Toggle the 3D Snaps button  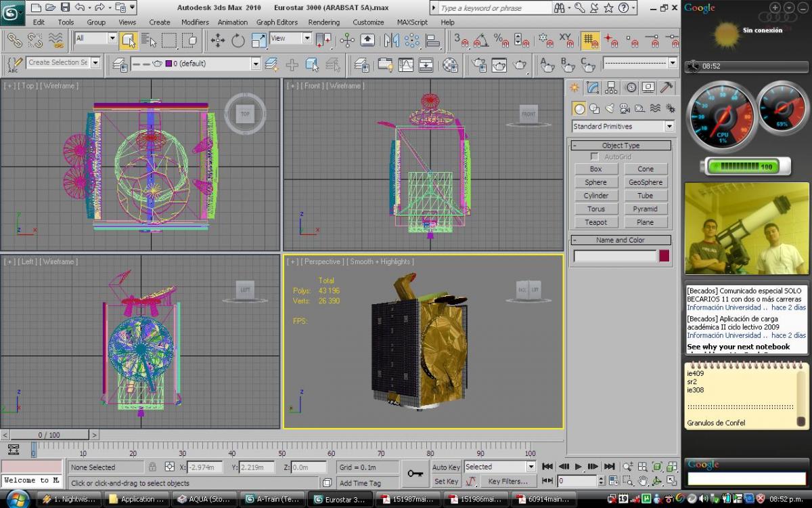[x=463, y=40]
